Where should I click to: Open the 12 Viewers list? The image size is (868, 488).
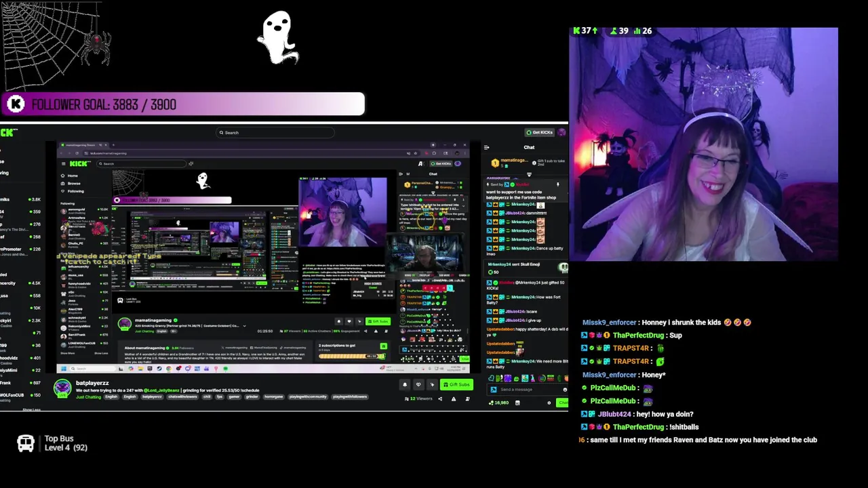coord(418,399)
